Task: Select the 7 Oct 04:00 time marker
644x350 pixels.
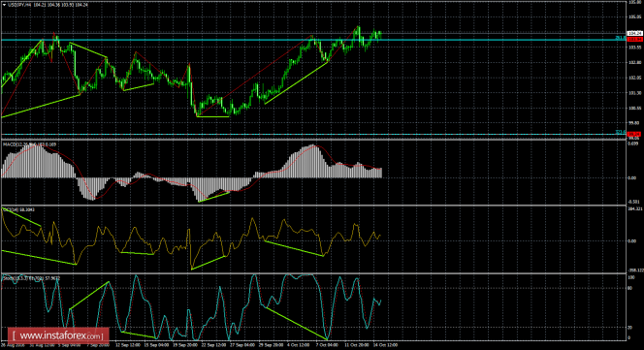Action: click(x=327, y=345)
